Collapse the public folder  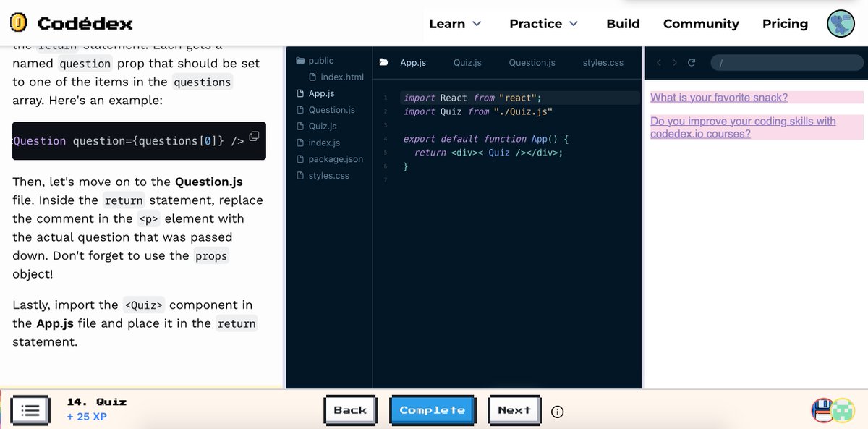tap(315, 61)
